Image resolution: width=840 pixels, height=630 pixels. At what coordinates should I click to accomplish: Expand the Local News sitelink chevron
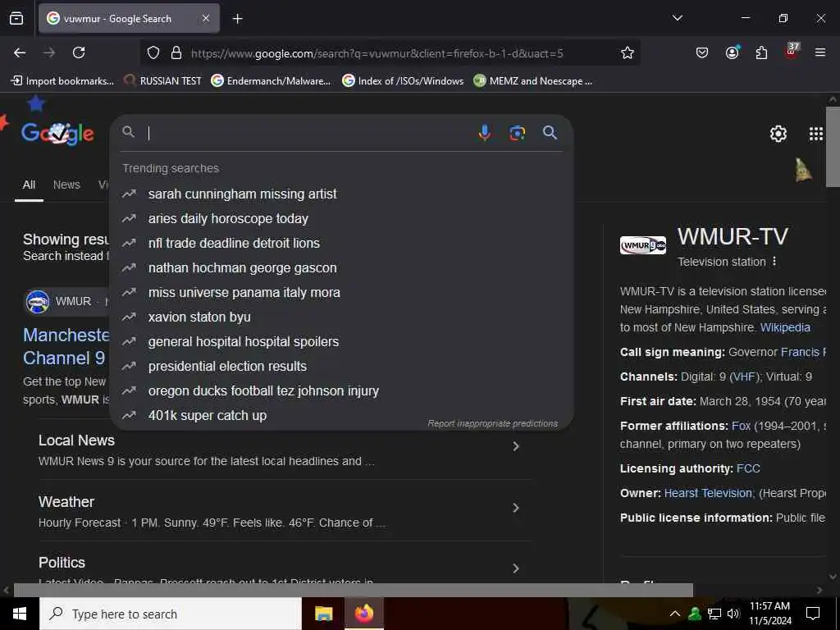coord(515,446)
